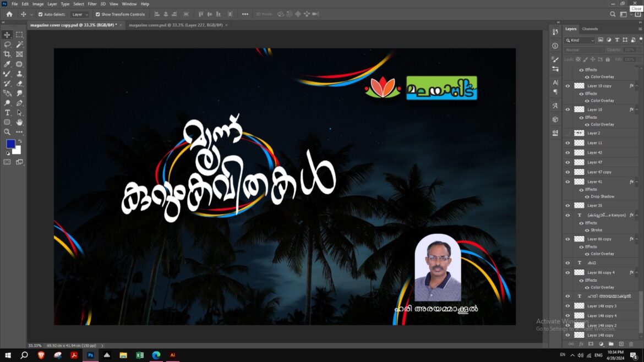Pick the Eyedropper tool
Image resolution: width=644 pixels, height=362 pixels.
pos(7,64)
